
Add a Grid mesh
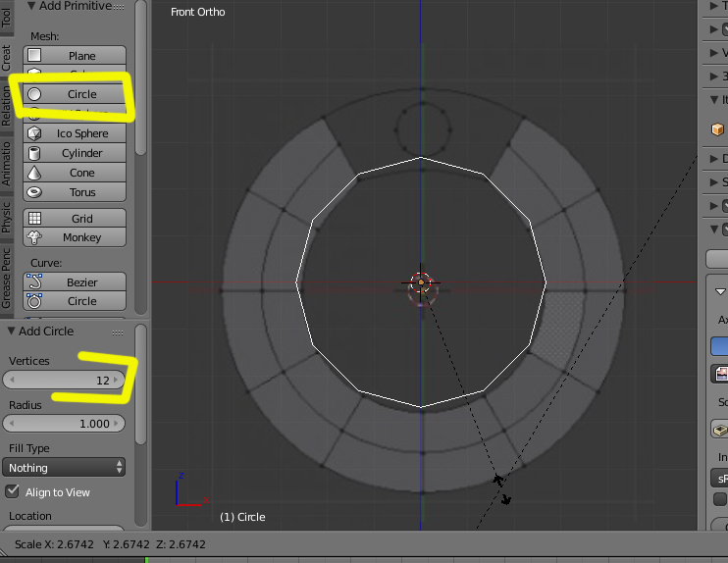coord(75,218)
